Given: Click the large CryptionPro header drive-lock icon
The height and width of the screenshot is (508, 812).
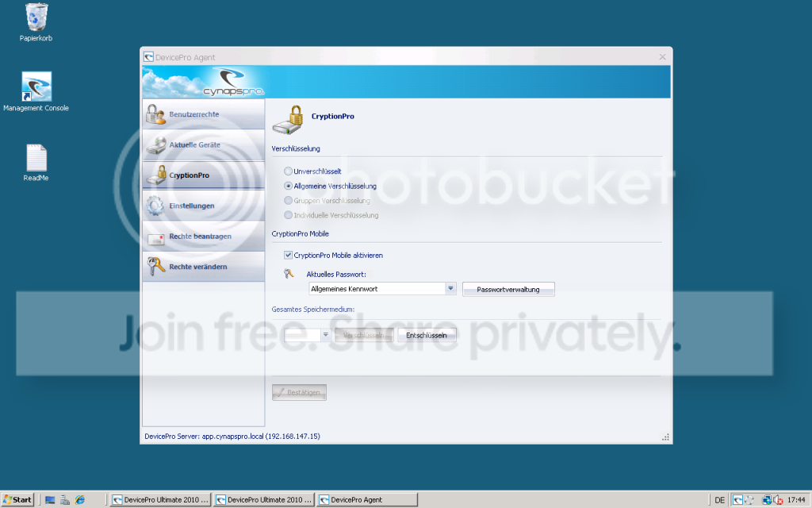Looking at the screenshot, I should (288, 120).
